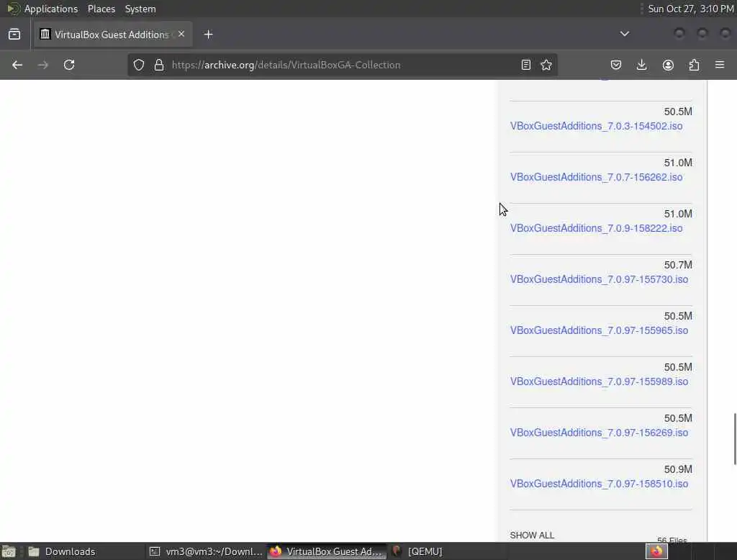Open the Firefox hamburger application menu
Screen dimensions: 737x560
[x=720, y=65]
